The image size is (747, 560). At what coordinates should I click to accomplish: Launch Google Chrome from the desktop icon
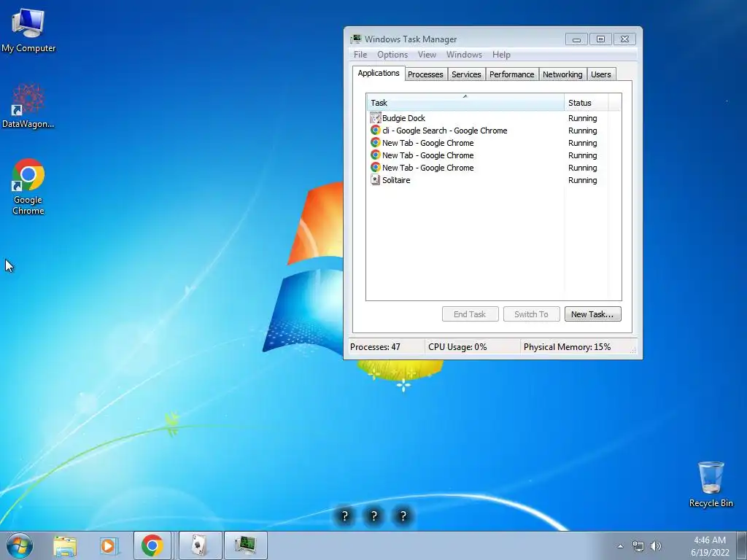(28, 186)
